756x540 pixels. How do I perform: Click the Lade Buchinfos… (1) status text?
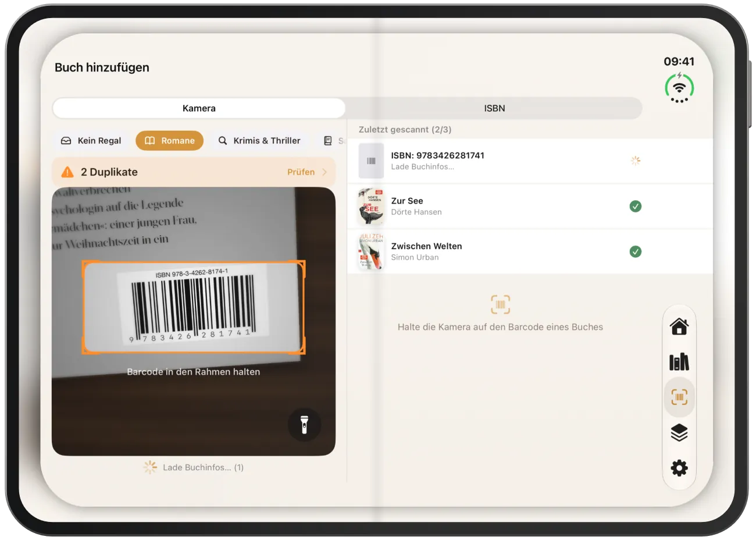pos(203,467)
